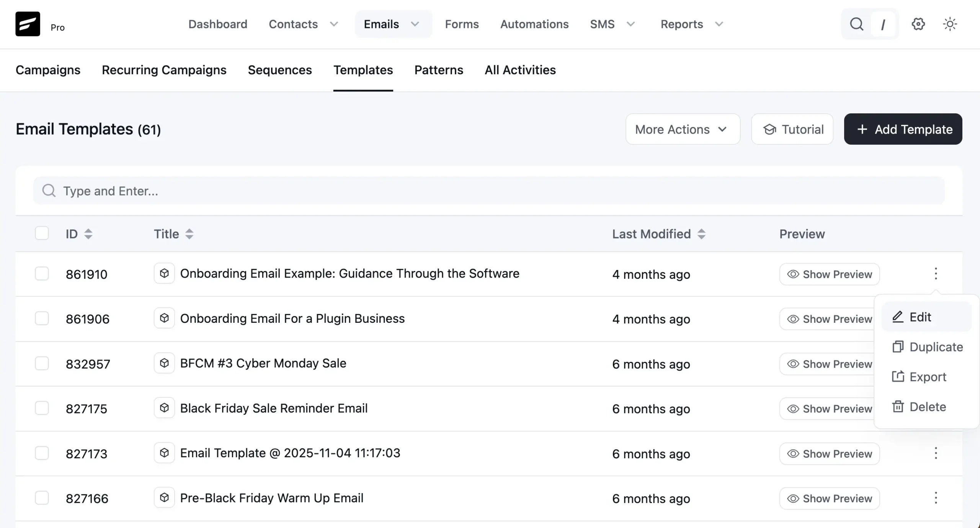Switch to the Sequences tab
Viewport: 980px width, 528px height.
pos(280,70)
